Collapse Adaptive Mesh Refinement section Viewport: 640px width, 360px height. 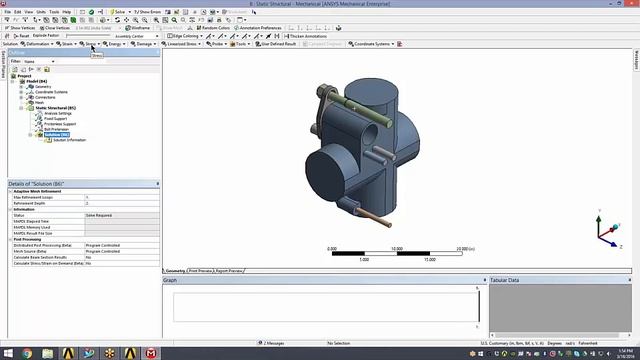[x=11, y=191]
